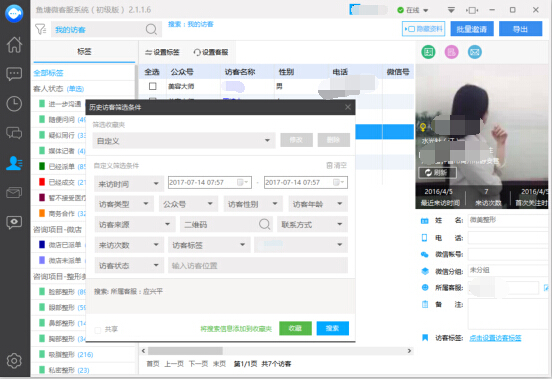The width and height of the screenshot is (552, 379).
Task: Click the magnifier in 我的访客 search box
Action: coord(151,29)
